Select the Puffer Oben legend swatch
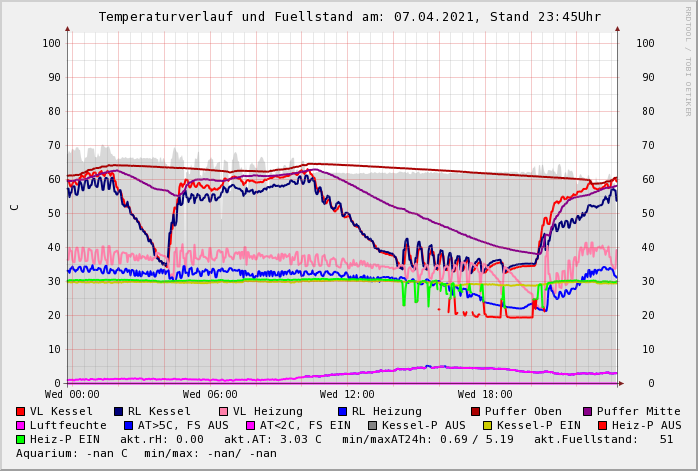 (x=476, y=411)
